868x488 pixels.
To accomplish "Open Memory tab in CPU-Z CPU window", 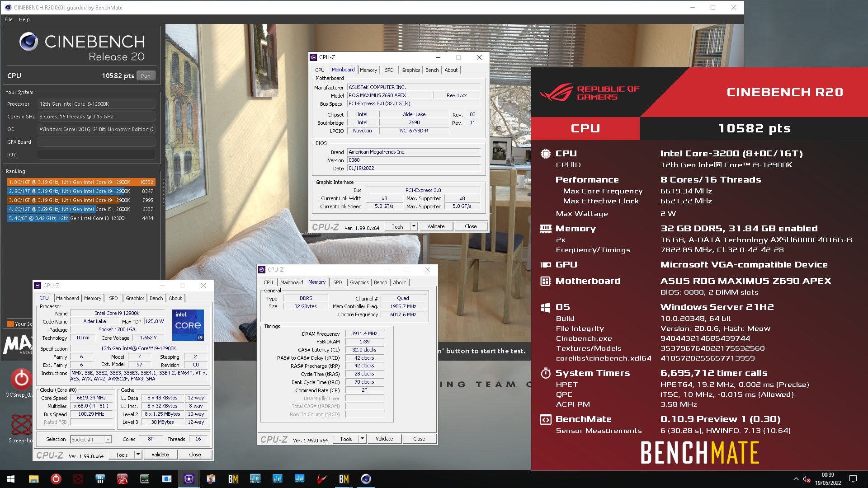I will click(x=93, y=298).
